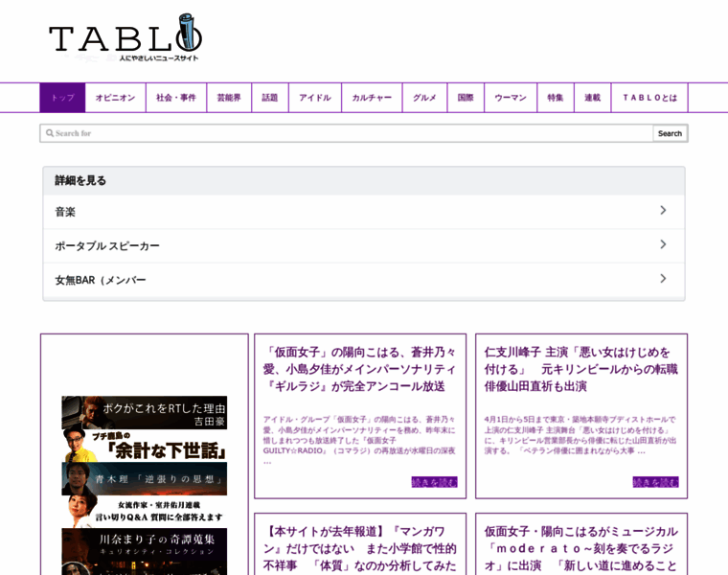Focus the Search for input field

(346, 133)
